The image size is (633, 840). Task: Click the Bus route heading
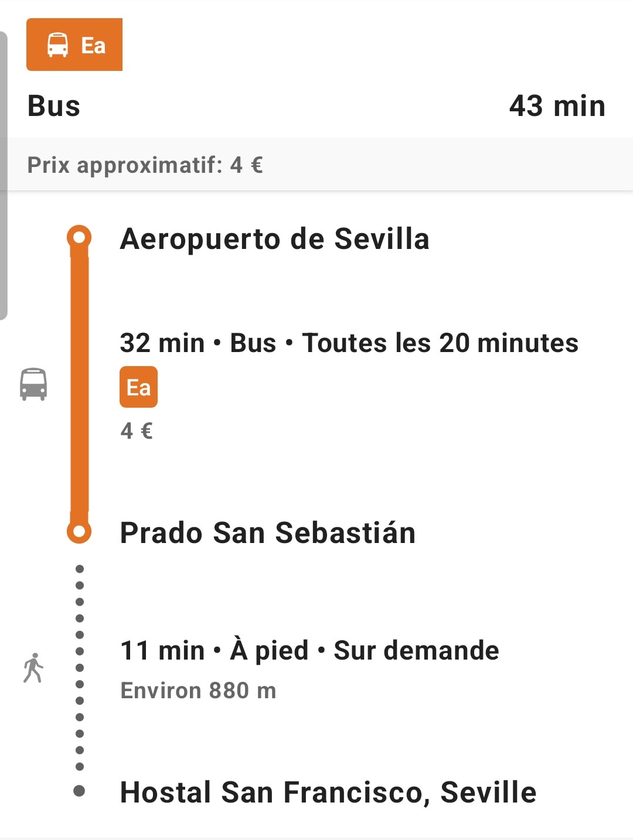54,106
